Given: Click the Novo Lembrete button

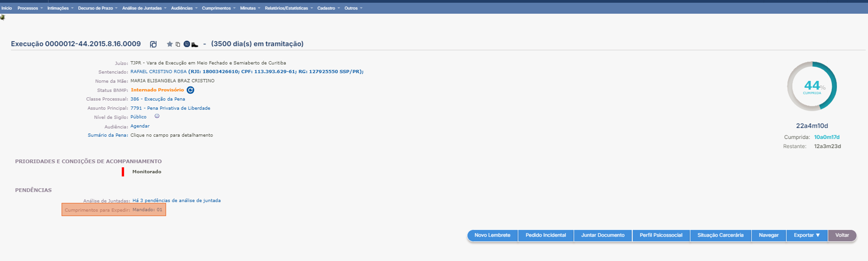Looking at the screenshot, I should click(x=492, y=235).
